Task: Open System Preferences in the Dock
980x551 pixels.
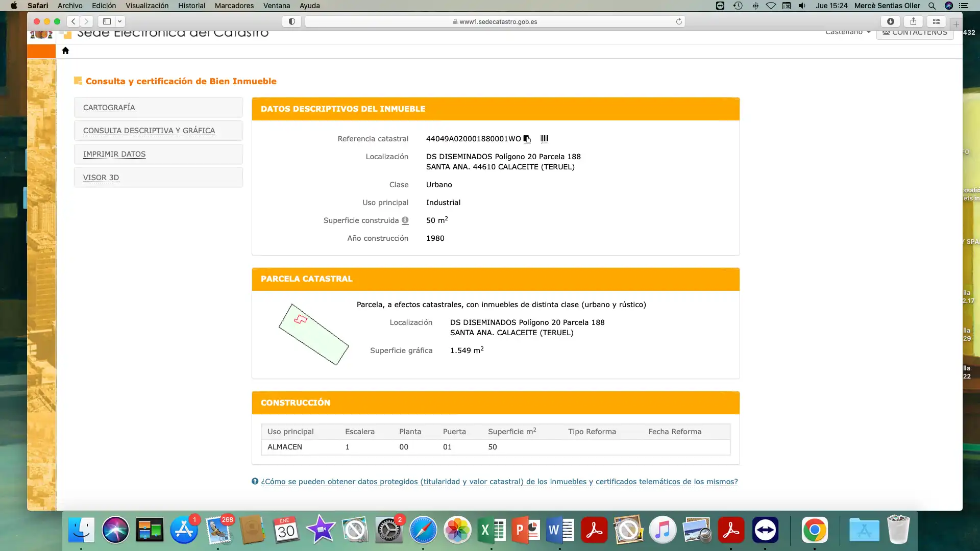Action: pyautogui.click(x=389, y=530)
